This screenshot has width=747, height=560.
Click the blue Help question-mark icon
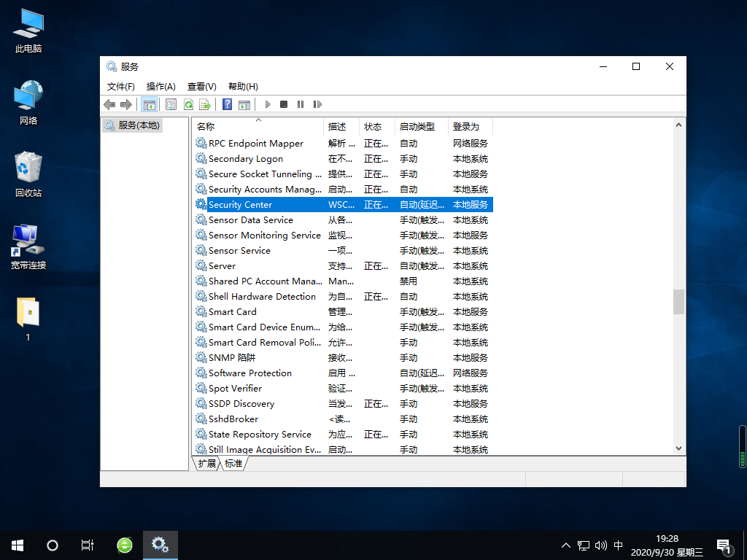click(228, 104)
